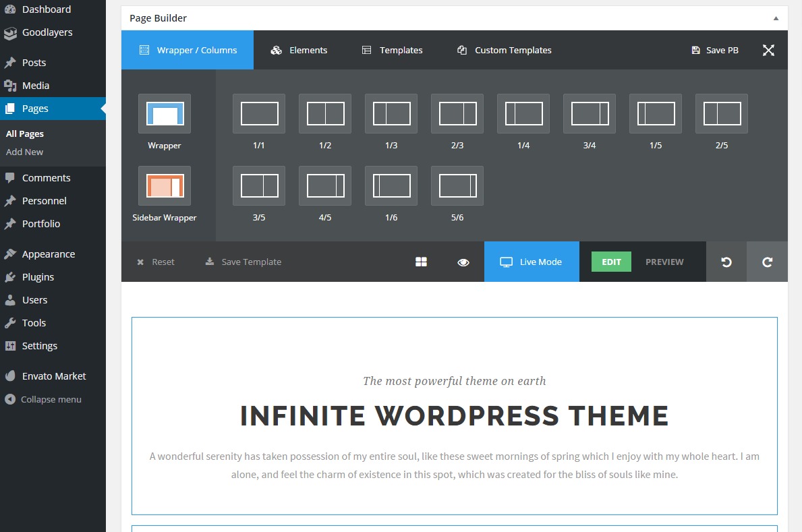Select the Wrapper layout icon
The image size is (802, 532).
[x=165, y=114]
